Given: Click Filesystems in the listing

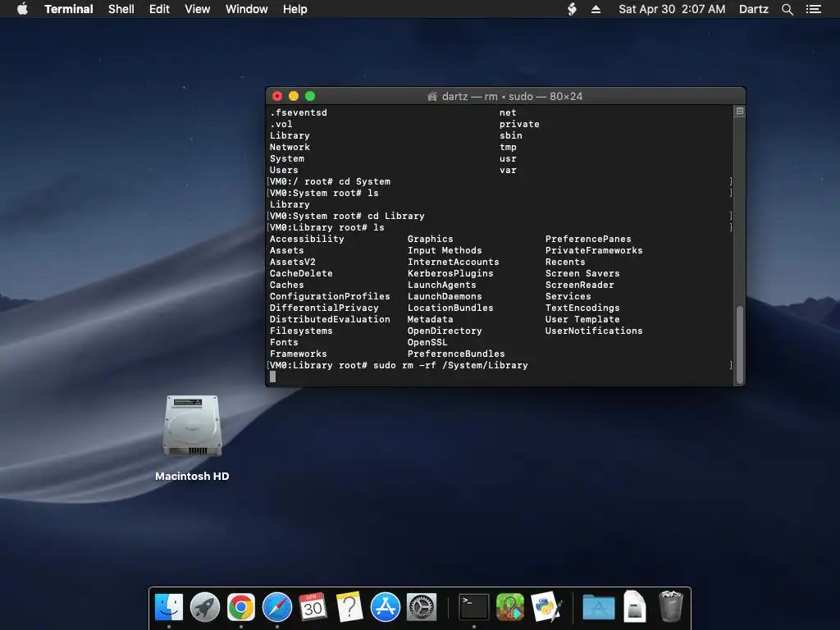Looking at the screenshot, I should pyautogui.click(x=301, y=331).
